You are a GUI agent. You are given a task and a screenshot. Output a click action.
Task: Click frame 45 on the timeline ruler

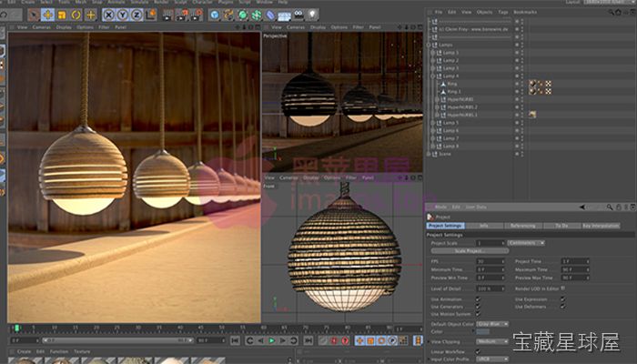click(200, 328)
